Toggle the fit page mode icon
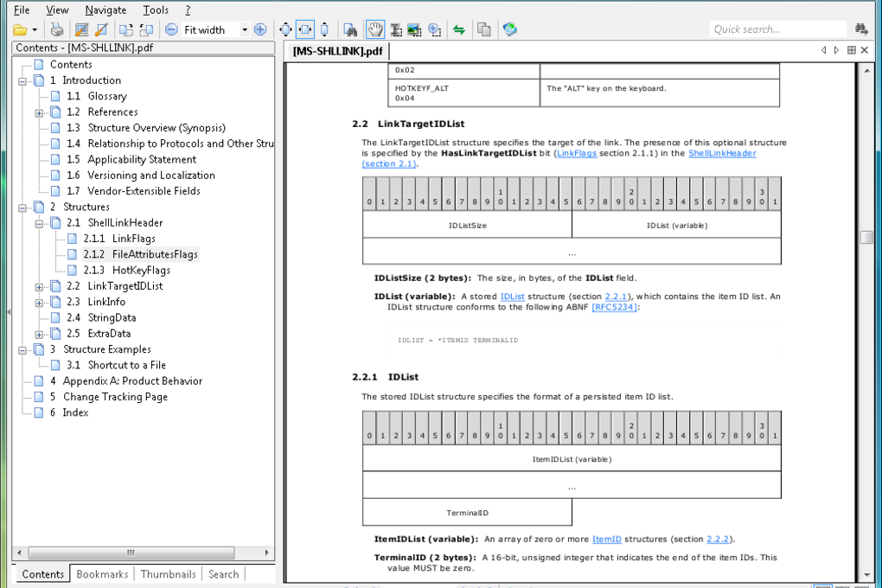 (285, 29)
